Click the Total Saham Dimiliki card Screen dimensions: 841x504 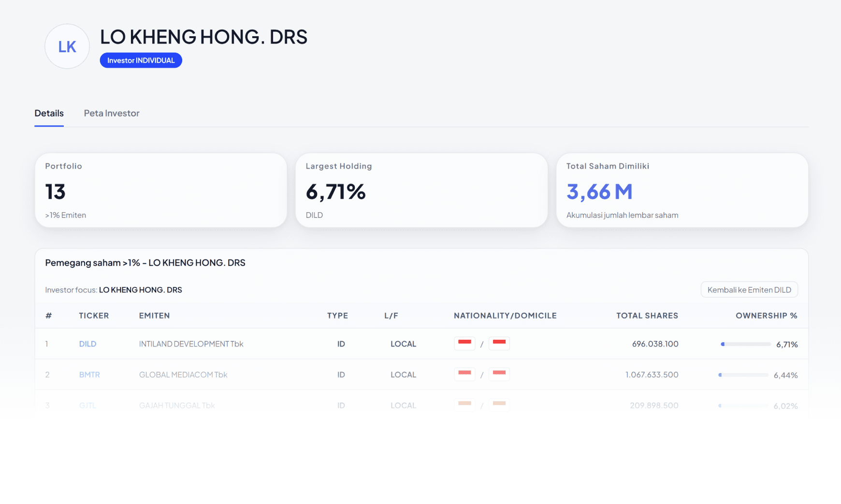(x=682, y=190)
